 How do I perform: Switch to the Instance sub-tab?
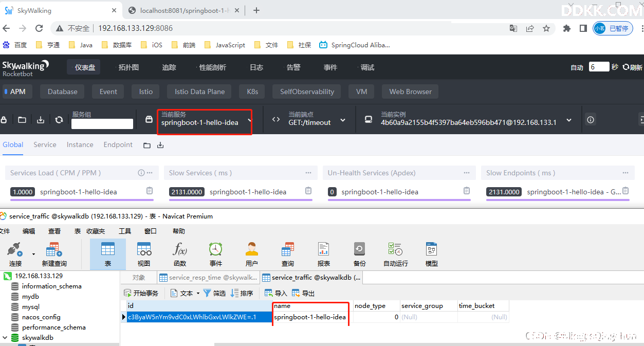coord(80,144)
